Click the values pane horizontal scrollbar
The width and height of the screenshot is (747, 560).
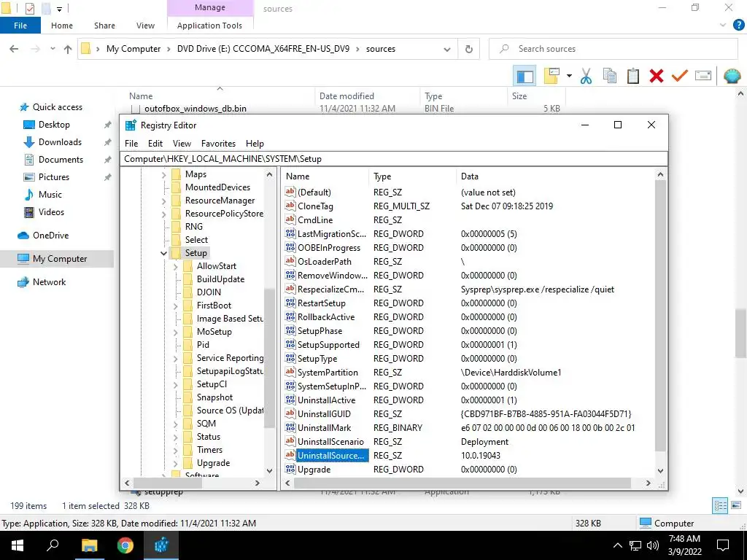pyautogui.click(x=462, y=483)
